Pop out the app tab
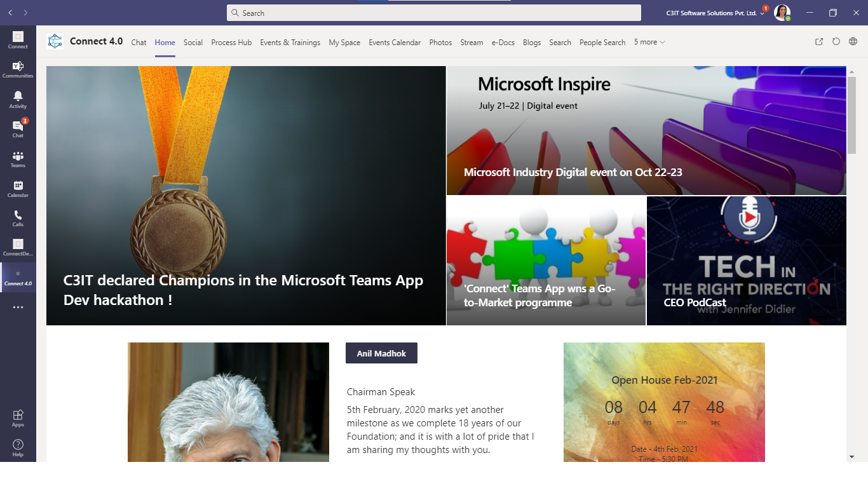 [x=819, y=42]
